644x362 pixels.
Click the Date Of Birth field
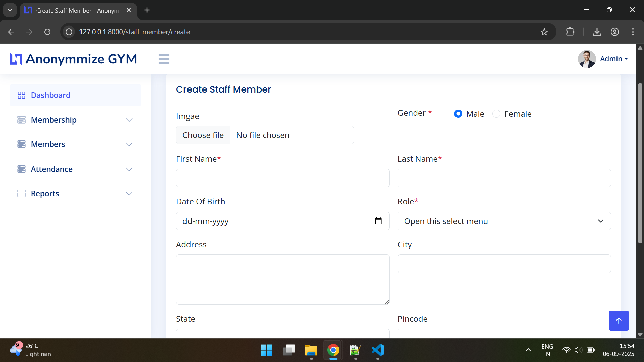coord(283,221)
